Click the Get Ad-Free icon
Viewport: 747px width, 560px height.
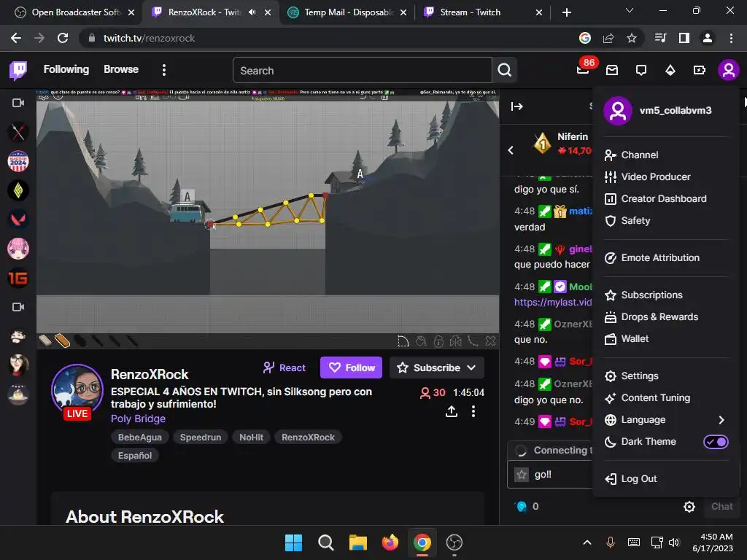point(700,71)
